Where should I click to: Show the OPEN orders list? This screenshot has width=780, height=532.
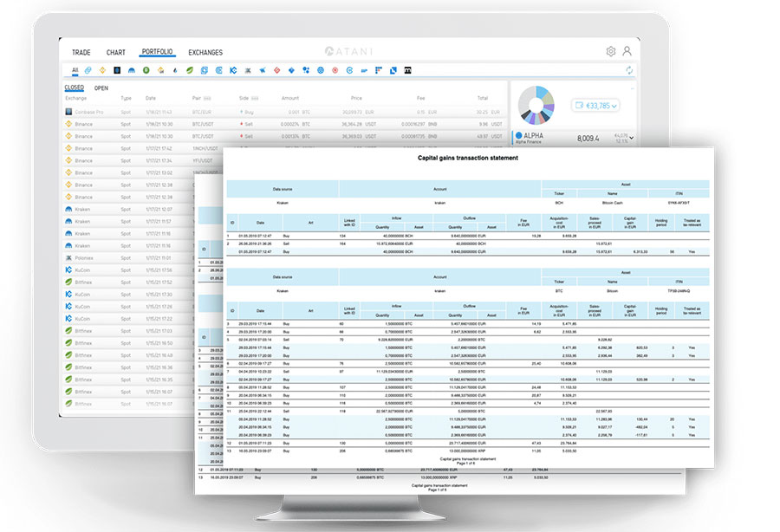pyautogui.click(x=101, y=88)
